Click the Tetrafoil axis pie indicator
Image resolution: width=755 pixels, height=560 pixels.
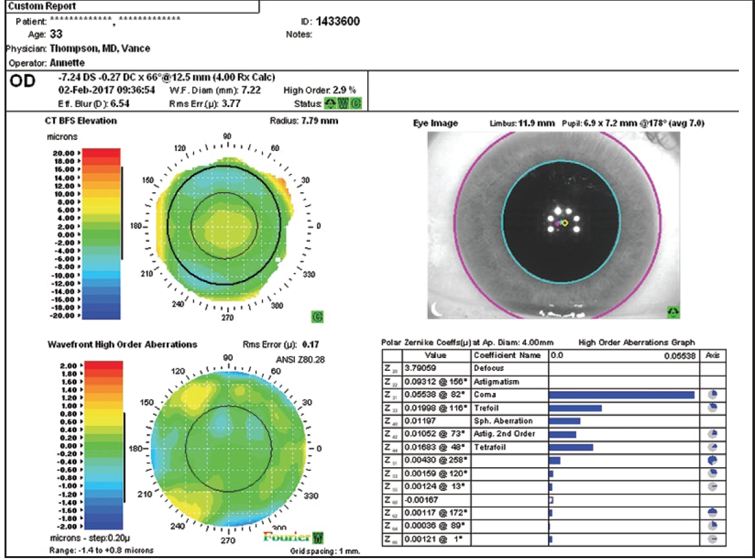tap(712, 447)
